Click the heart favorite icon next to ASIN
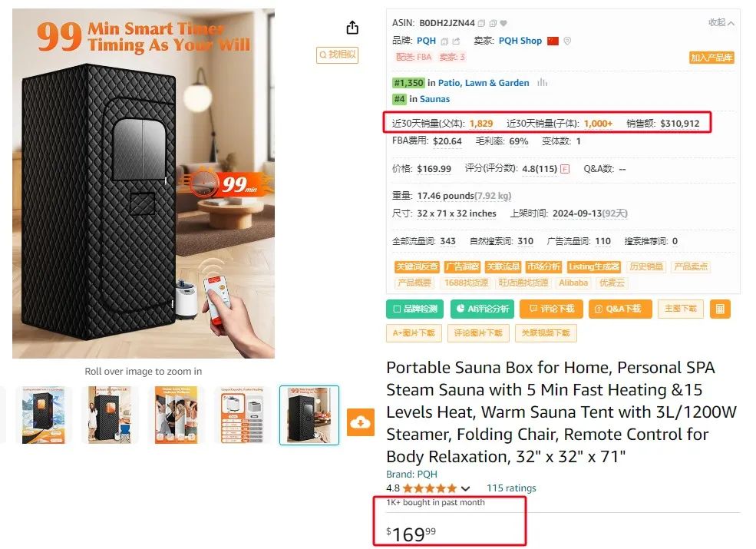This screenshot has width=756, height=549. point(503,23)
